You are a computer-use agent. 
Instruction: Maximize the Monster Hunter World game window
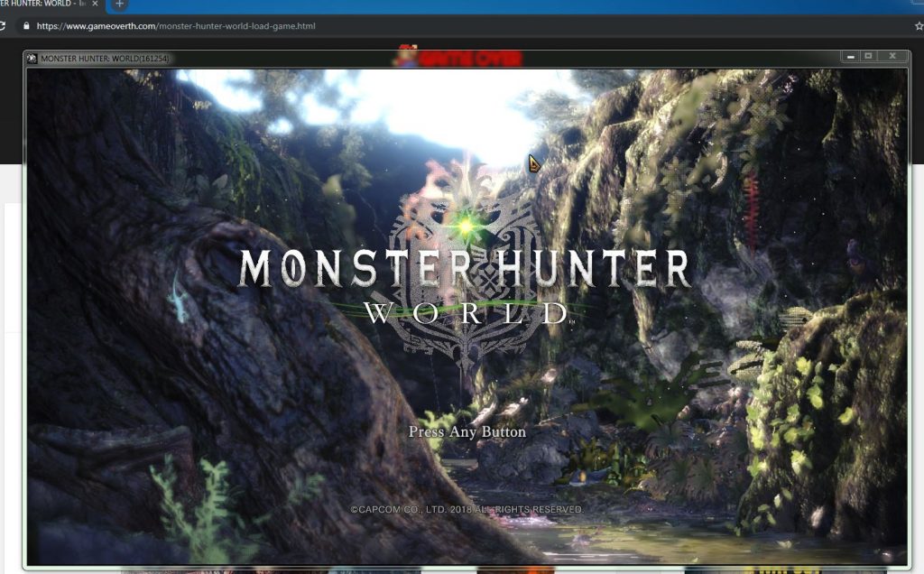(869, 57)
